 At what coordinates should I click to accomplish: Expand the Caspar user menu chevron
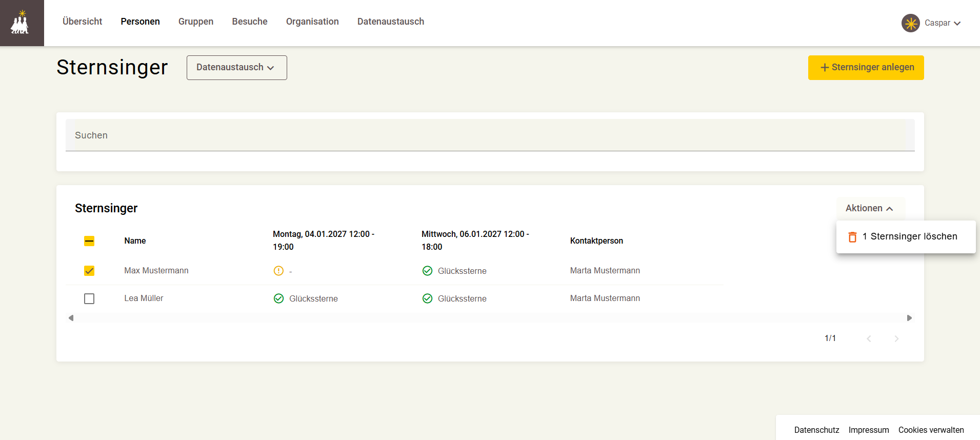tap(957, 24)
